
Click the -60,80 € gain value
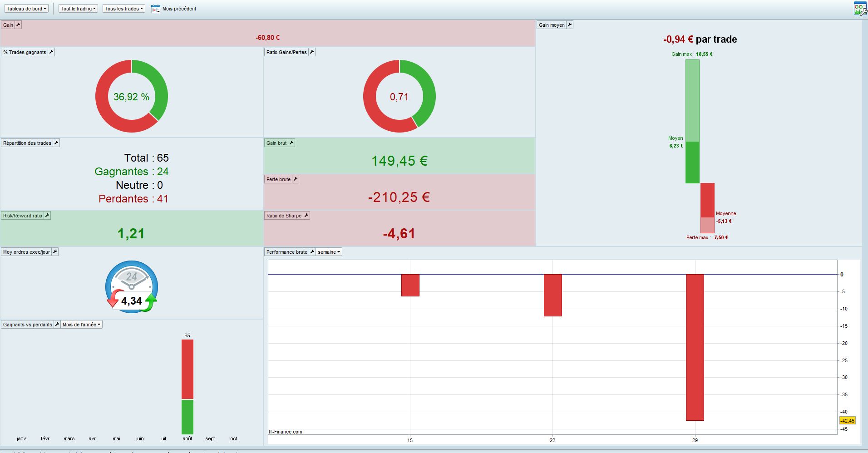pyautogui.click(x=268, y=38)
